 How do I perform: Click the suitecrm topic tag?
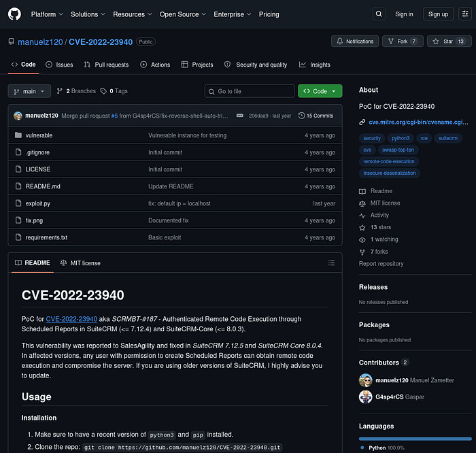tap(447, 138)
